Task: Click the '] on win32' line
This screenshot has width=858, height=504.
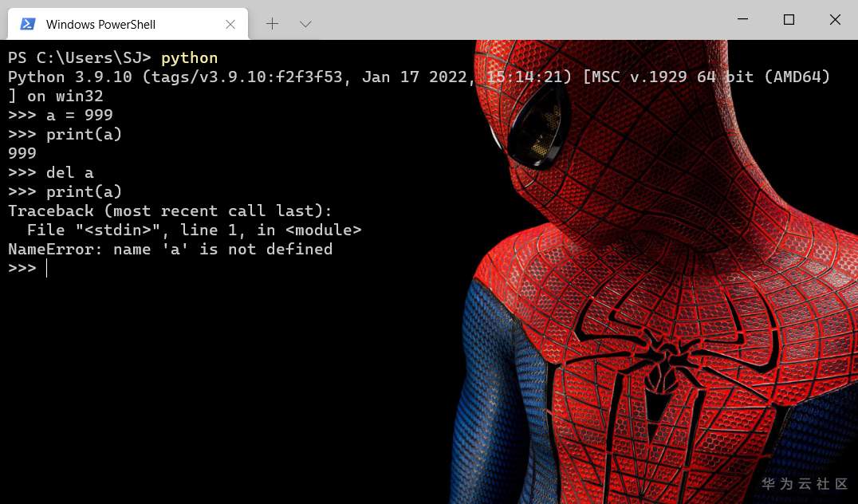Action: pos(55,96)
